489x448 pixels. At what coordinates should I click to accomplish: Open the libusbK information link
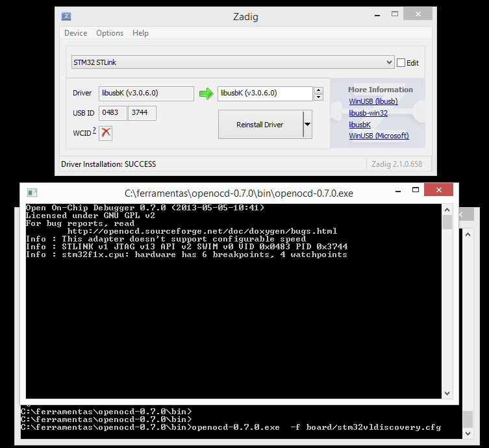point(360,125)
